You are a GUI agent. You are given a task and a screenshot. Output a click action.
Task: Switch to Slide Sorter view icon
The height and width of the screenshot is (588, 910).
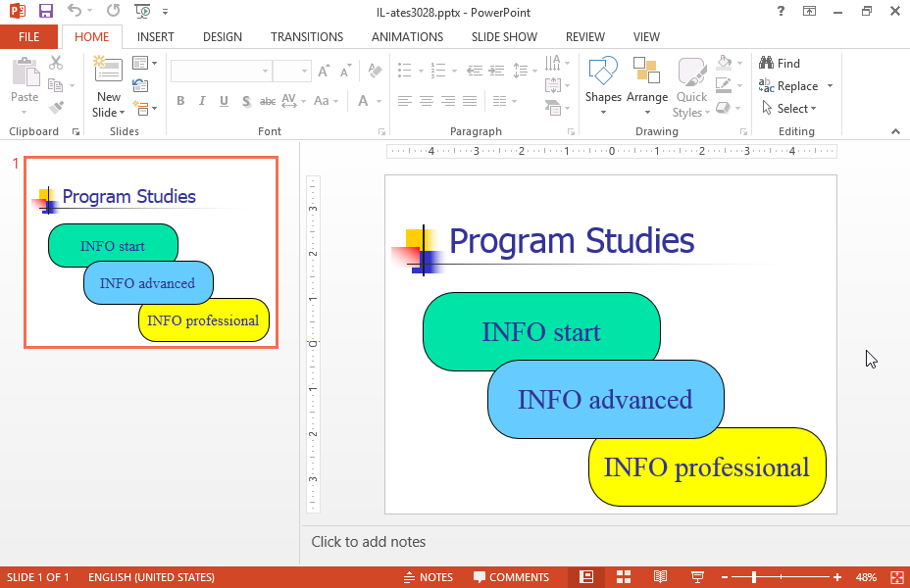tap(624, 577)
